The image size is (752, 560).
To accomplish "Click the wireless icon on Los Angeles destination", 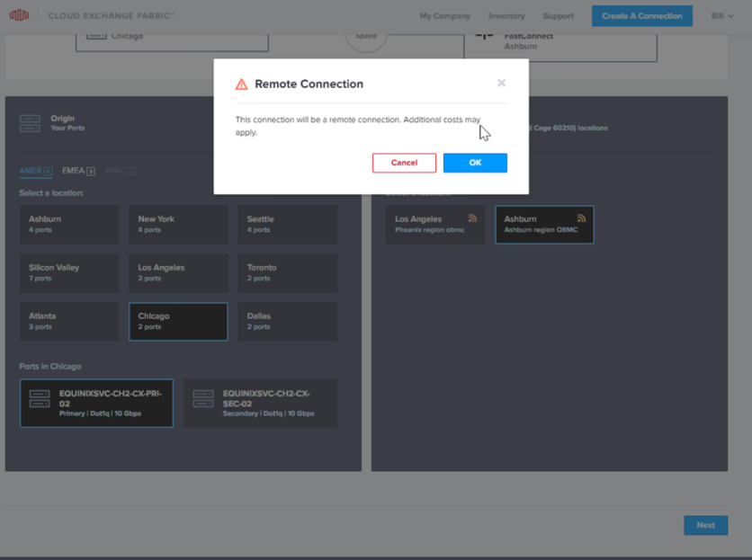I will pos(472,218).
